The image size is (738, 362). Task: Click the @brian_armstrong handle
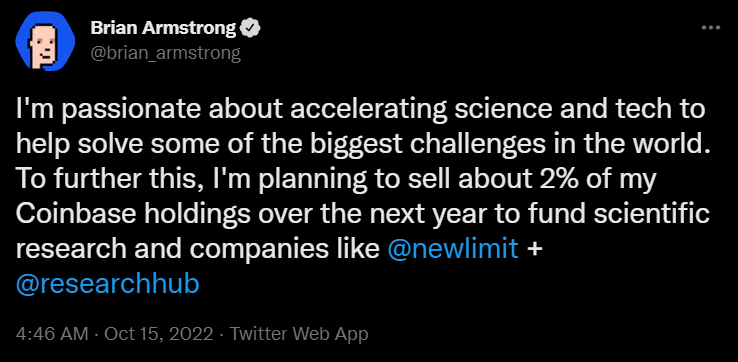(165, 54)
